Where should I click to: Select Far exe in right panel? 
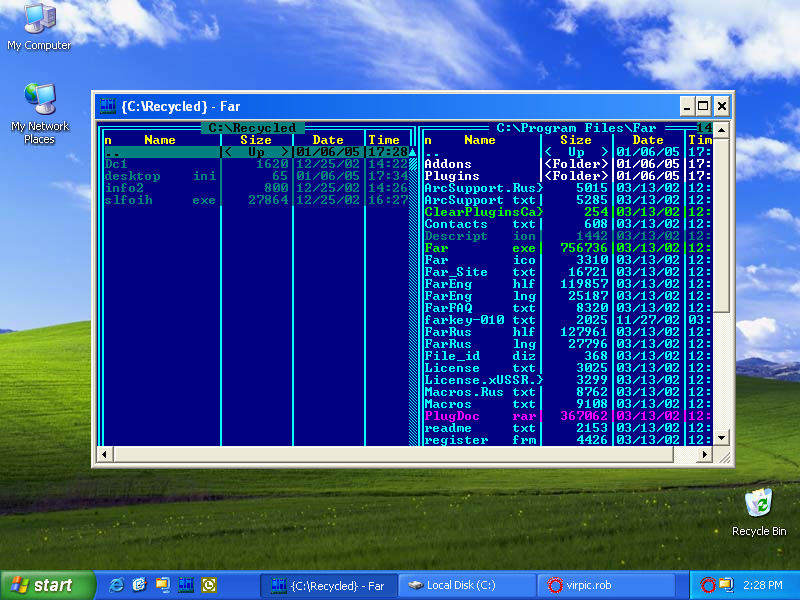[x=568, y=248]
